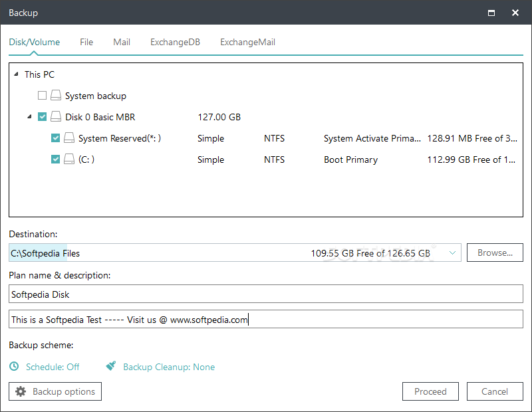The width and height of the screenshot is (532, 412).
Task: Cancel the backup configuration
Action: (x=495, y=391)
